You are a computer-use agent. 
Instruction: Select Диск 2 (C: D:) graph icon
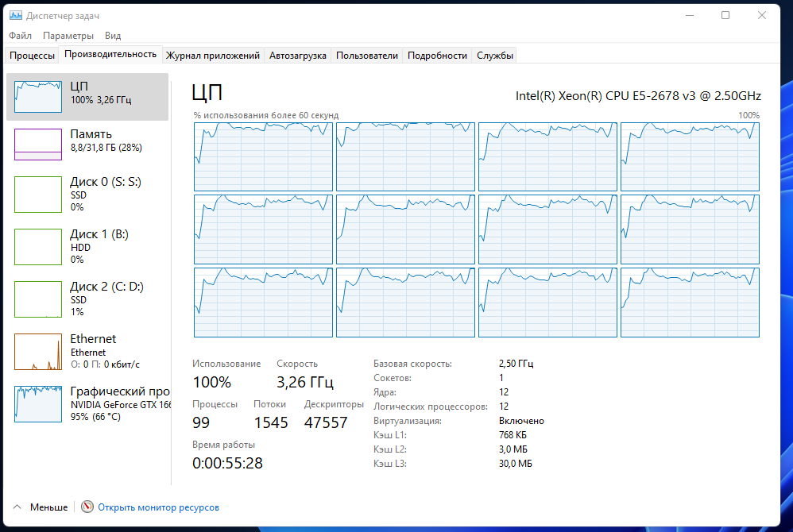pyautogui.click(x=38, y=299)
